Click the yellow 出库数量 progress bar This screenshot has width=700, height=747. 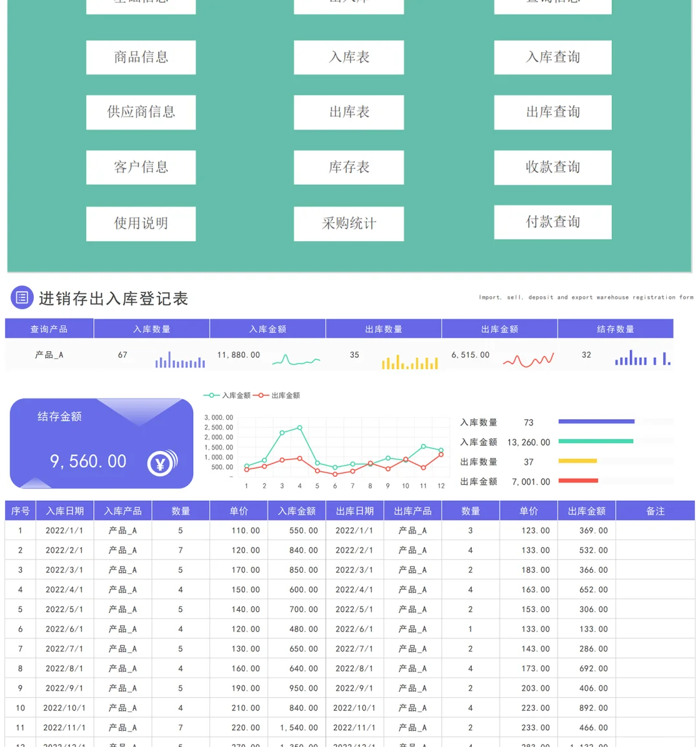tap(577, 461)
